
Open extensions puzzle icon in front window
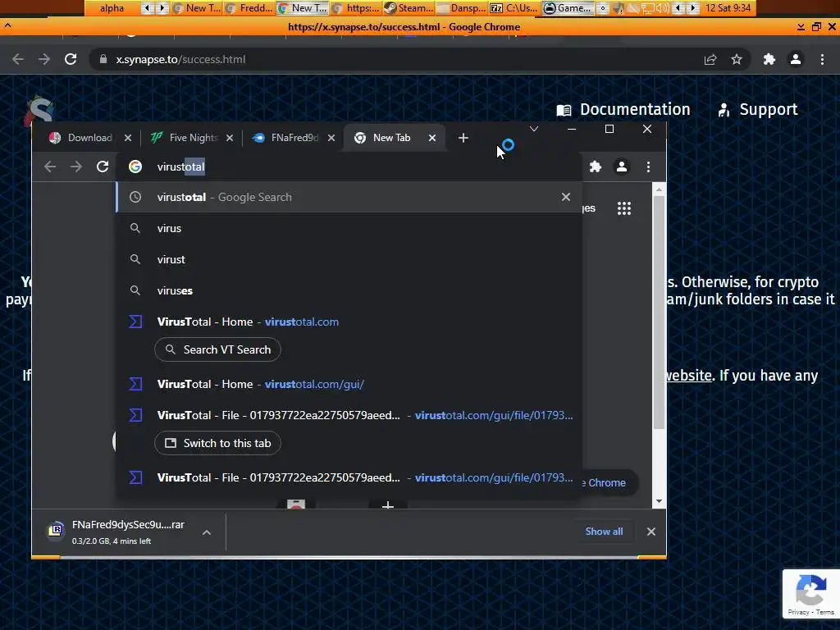click(x=596, y=167)
